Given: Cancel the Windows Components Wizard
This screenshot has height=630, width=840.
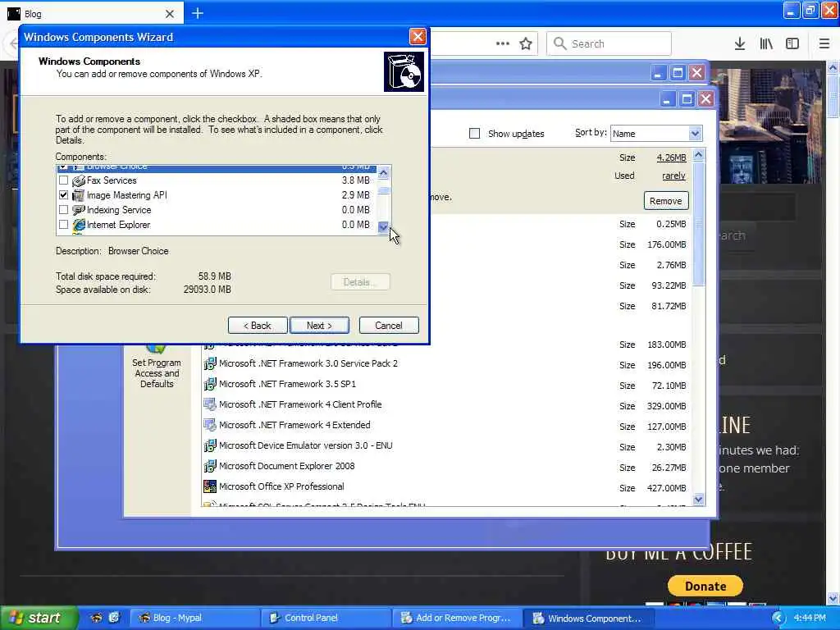Looking at the screenshot, I should [x=389, y=325].
